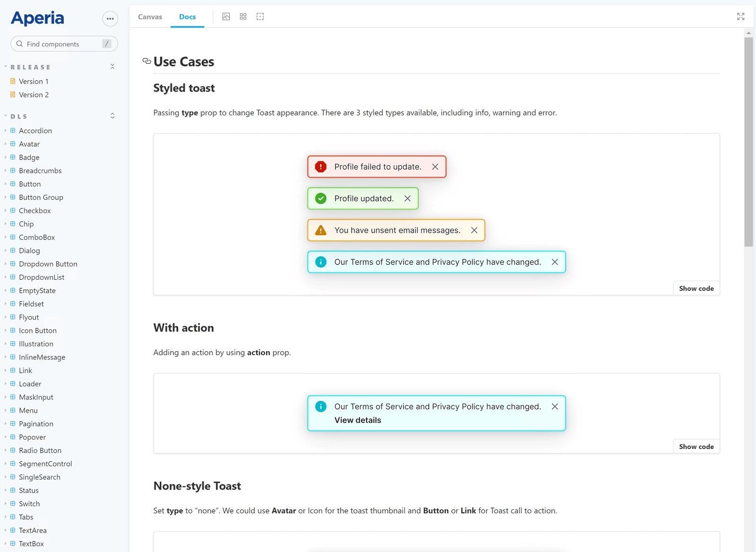756x552 pixels.
Task: Expand the Dropdown Button component entry
Action: [x=6, y=264]
